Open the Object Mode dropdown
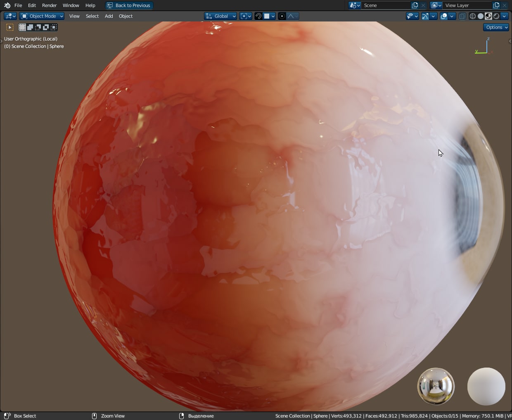512x420 pixels. (x=42, y=16)
